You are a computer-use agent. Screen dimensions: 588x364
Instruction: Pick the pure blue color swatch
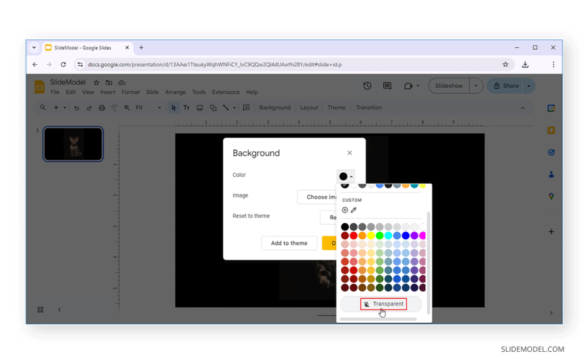406,236
